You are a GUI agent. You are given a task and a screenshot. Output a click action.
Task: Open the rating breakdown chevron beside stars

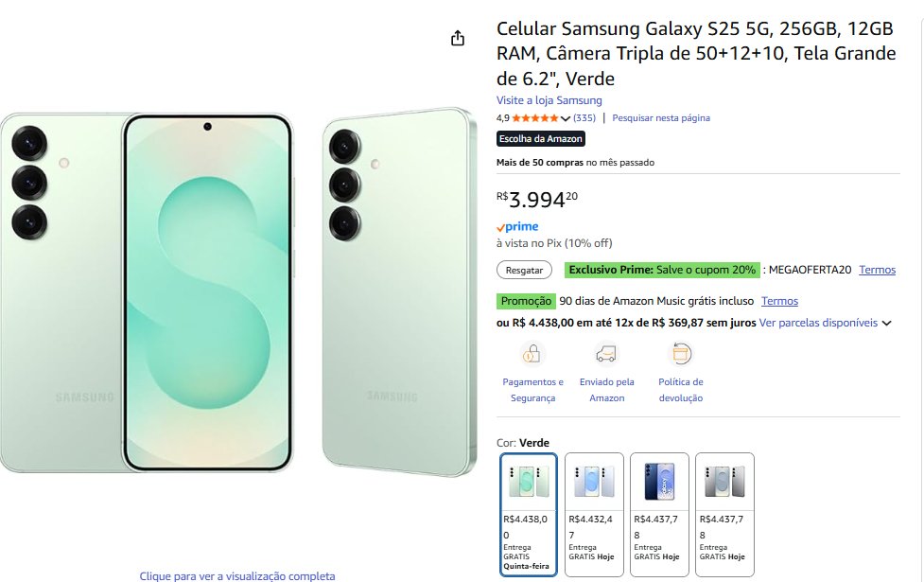[566, 119]
